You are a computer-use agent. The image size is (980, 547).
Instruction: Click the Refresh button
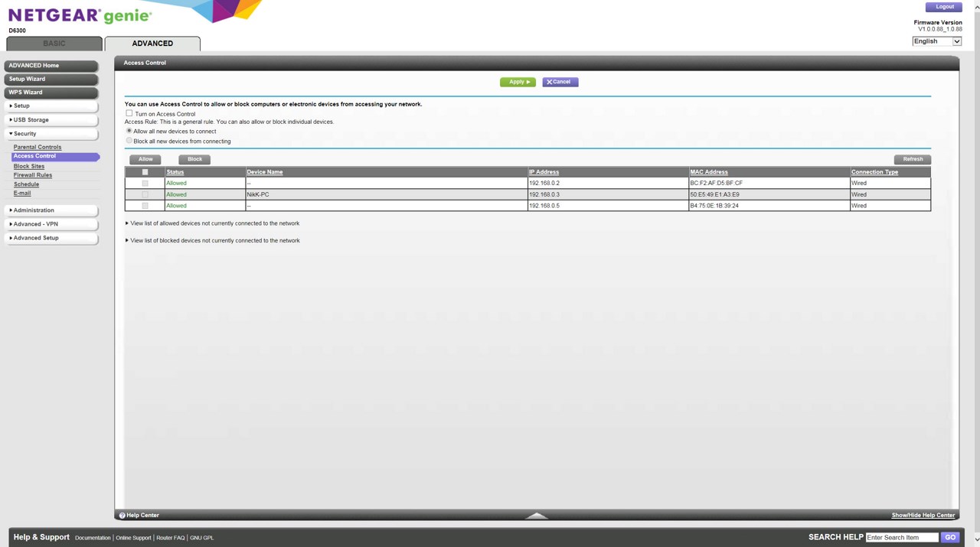[x=913, y=159]
